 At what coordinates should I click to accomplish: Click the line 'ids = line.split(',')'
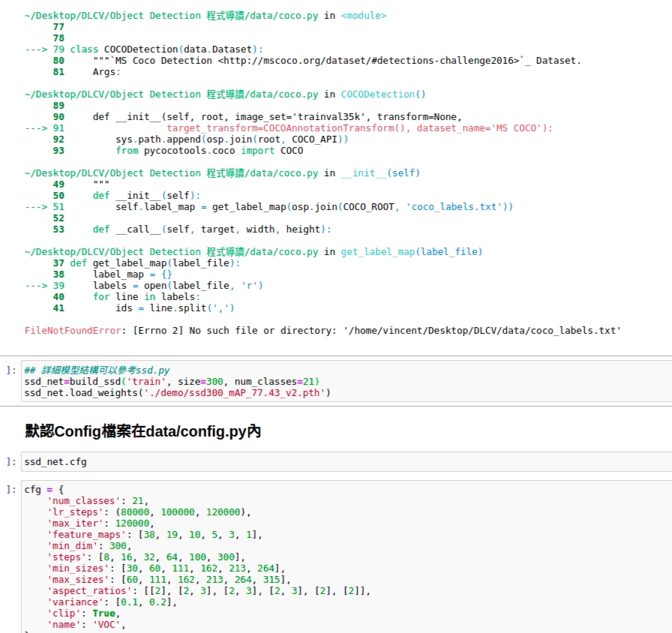click(x=175, y=308)
